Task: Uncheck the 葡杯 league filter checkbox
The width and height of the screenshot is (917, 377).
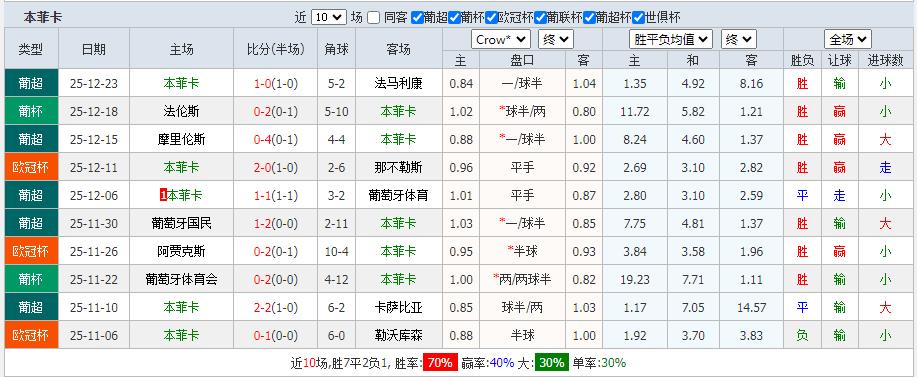Action: pos(454,18)
